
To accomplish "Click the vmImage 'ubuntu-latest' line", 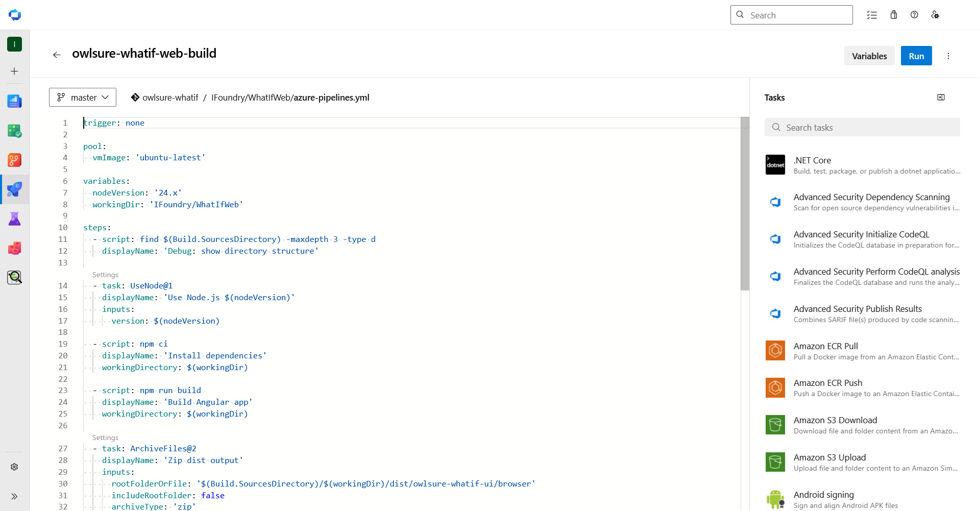I will (x=149, y=158).
